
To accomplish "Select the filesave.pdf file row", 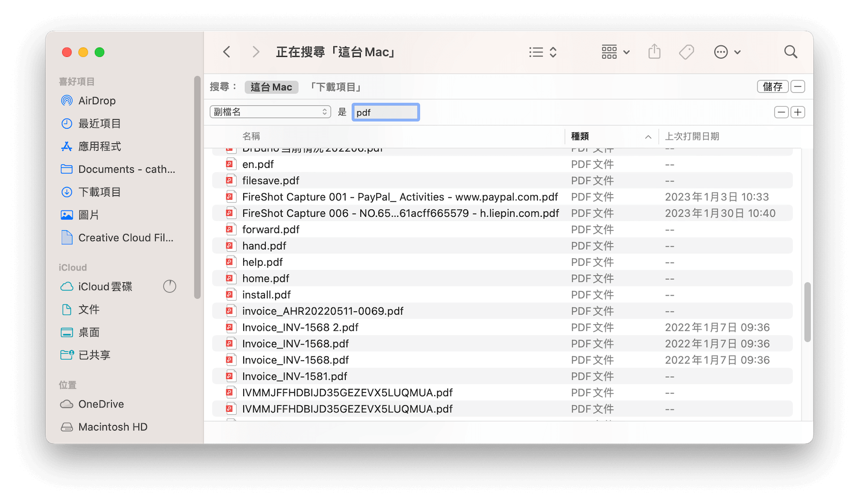I will tap(502, 180).
